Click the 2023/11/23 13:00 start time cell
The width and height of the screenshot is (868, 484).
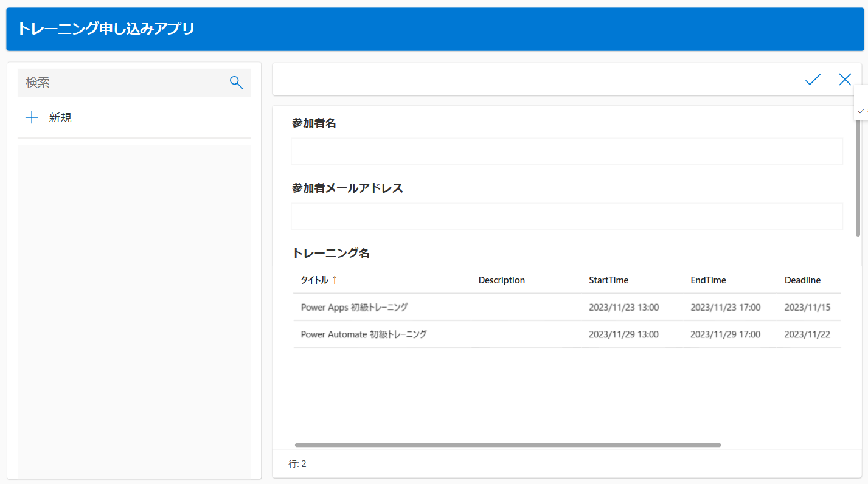coord(623,308)
